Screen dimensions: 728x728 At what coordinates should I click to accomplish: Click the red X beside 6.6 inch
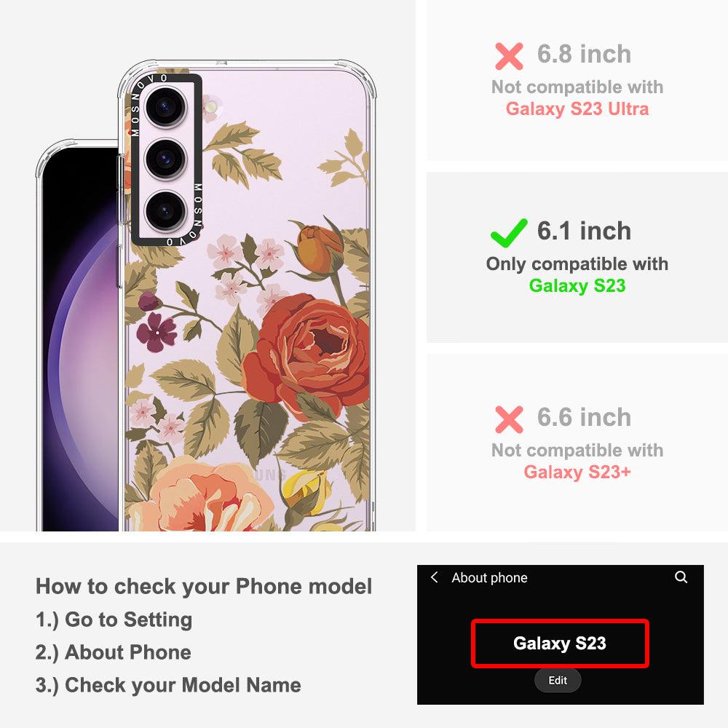coord(509,419)
